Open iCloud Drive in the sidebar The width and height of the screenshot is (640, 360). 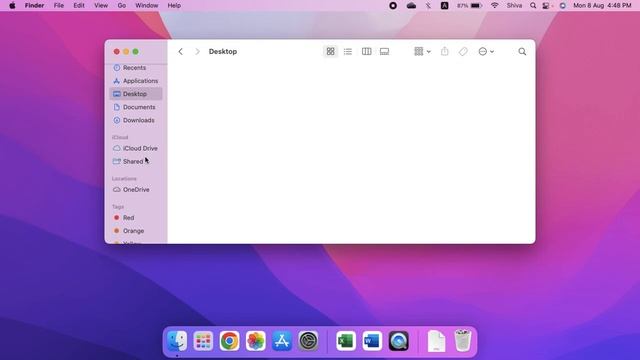coord(136,148)
